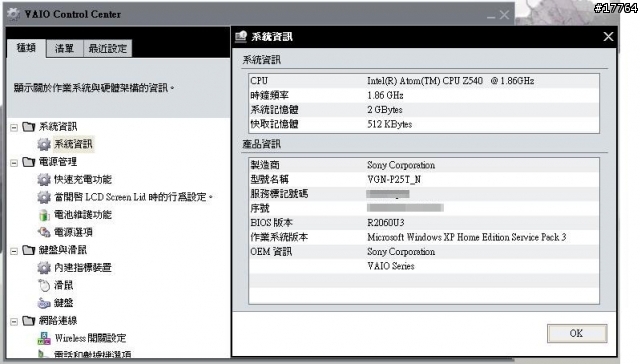
Task: Click the 網路連線 folder icon
Action: pyautogui.click(x=29, y=321)
